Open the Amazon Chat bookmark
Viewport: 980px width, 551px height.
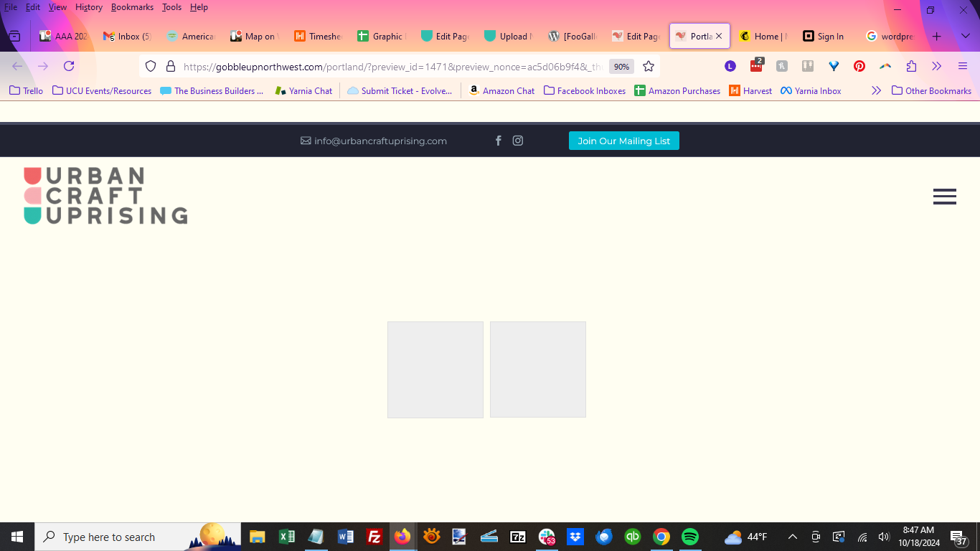[x=501, y=91]
